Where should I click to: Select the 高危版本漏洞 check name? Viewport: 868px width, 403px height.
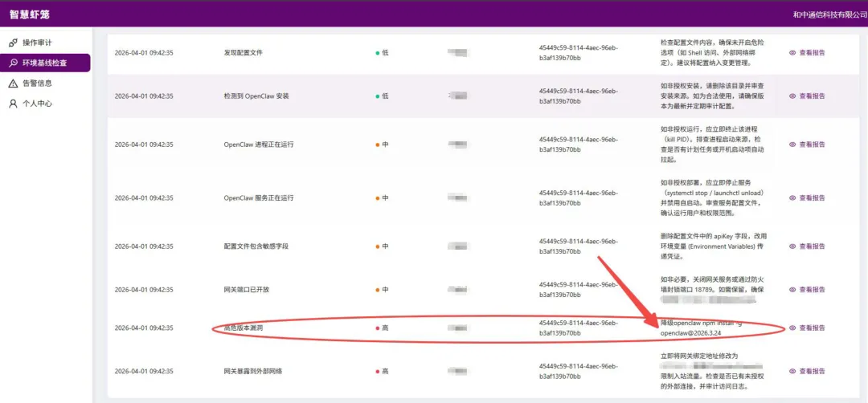[243, 328]
